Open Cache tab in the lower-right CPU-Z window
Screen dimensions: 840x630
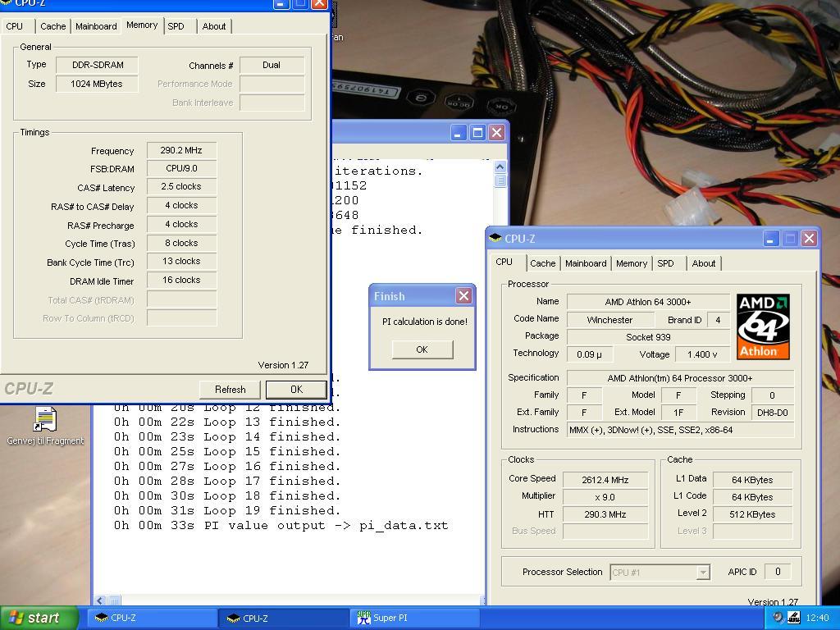click(543, 263)
